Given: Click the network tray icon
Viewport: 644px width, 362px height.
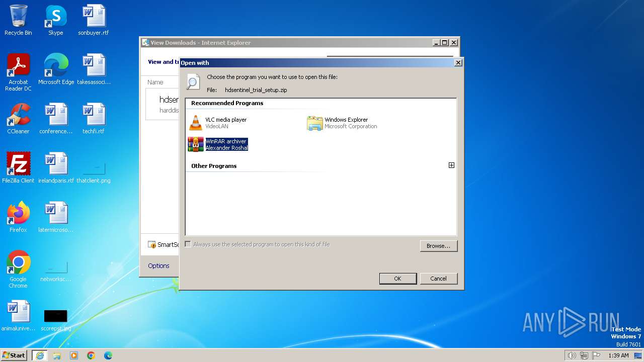Looking at the screenshot, I should click(x=584, y=355).
